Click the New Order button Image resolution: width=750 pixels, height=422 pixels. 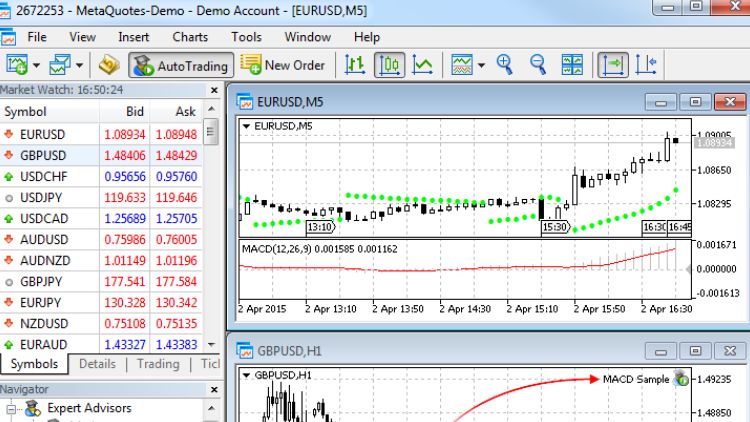(x=282, y=65)
